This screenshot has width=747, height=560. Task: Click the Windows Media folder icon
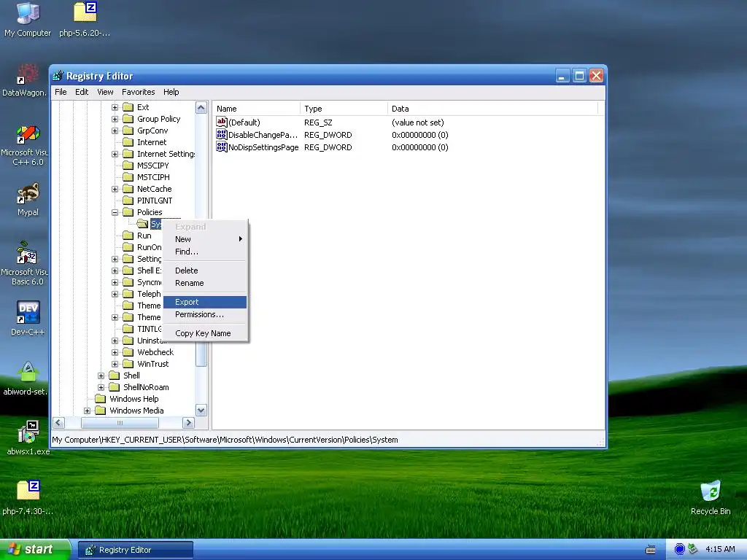[x=100, y=411]
